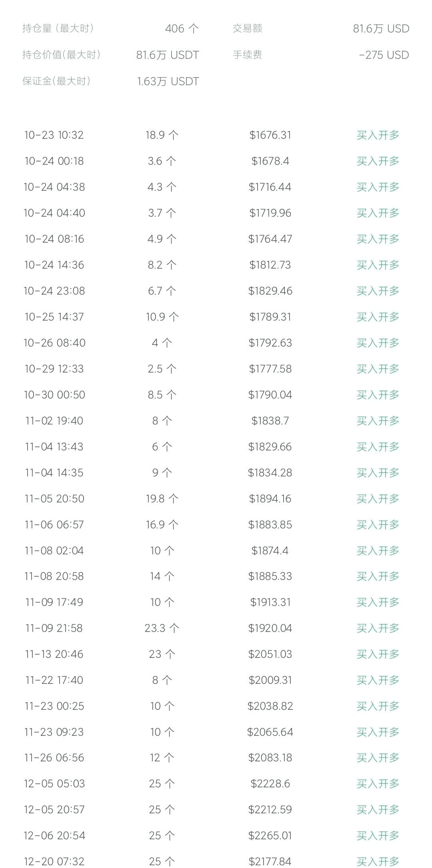Click the 保证金(最大时) label
This screenshot has width=432, height=868.
click(x=56, y=81)
